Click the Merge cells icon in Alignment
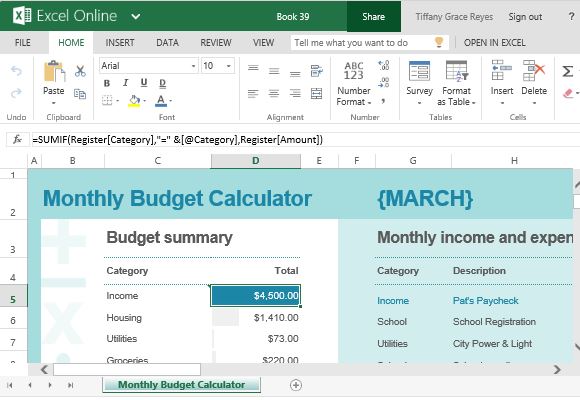This screenshot has height=400, width=580. pyautogui.click(x=316, y=94)
